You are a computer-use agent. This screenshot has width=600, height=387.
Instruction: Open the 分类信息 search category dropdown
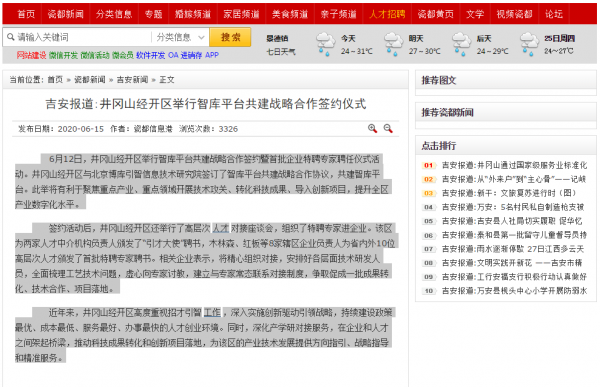click(x=180, y=37)
